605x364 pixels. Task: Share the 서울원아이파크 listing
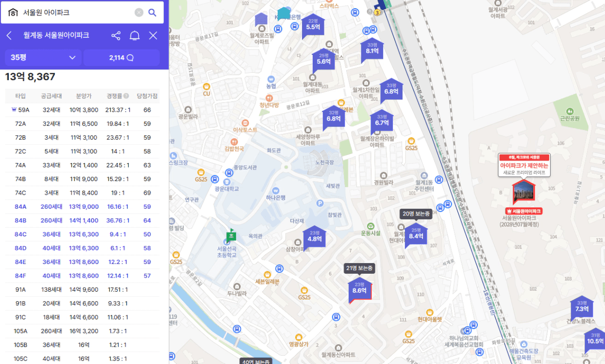[116, 35]
